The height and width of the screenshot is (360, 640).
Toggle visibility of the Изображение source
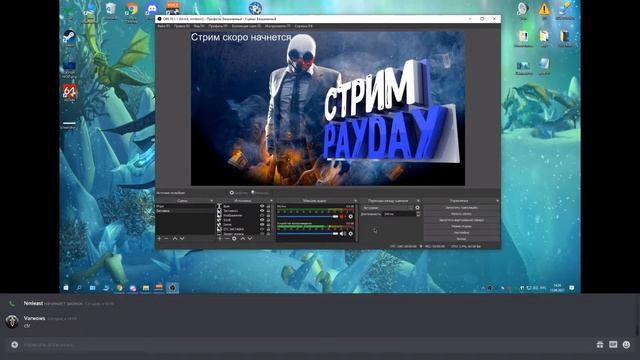(262, 216)
